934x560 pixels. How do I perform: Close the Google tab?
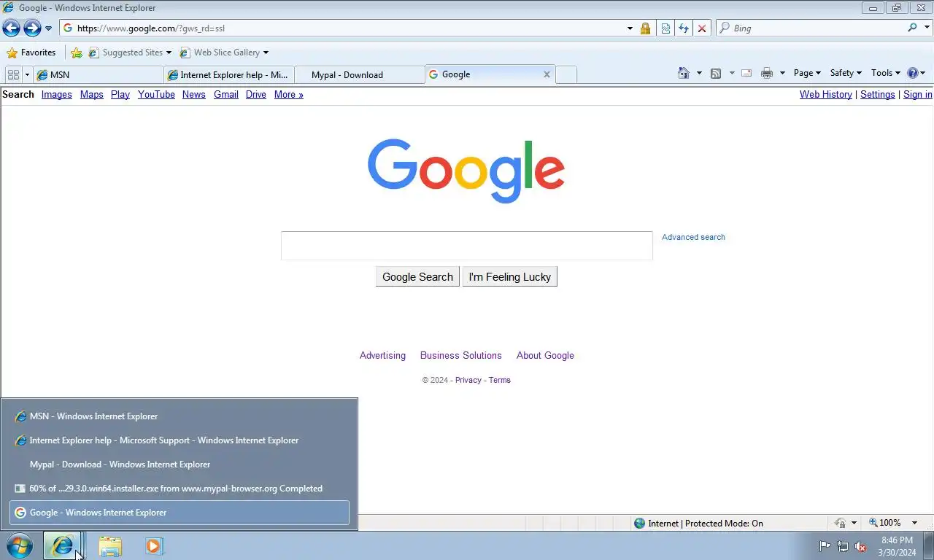(547, 74)
